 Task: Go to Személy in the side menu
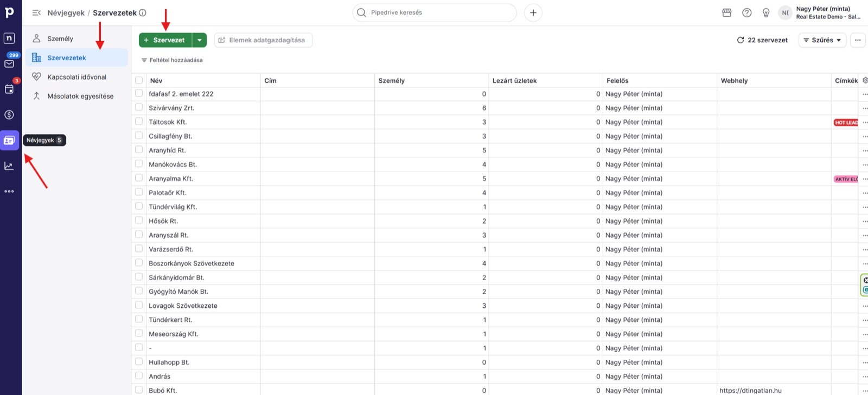(76, 38)
